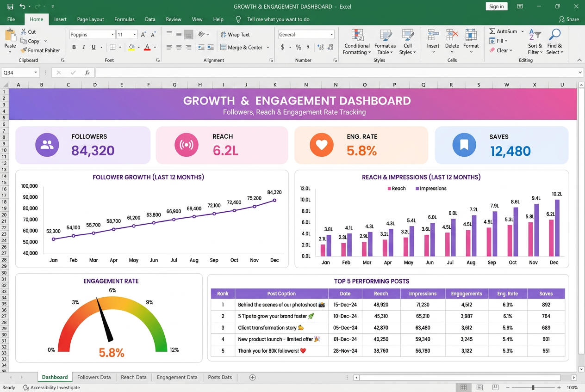Decrease font size with the small A icon
This screenshot has width=585, height=392.
(154, 35)
